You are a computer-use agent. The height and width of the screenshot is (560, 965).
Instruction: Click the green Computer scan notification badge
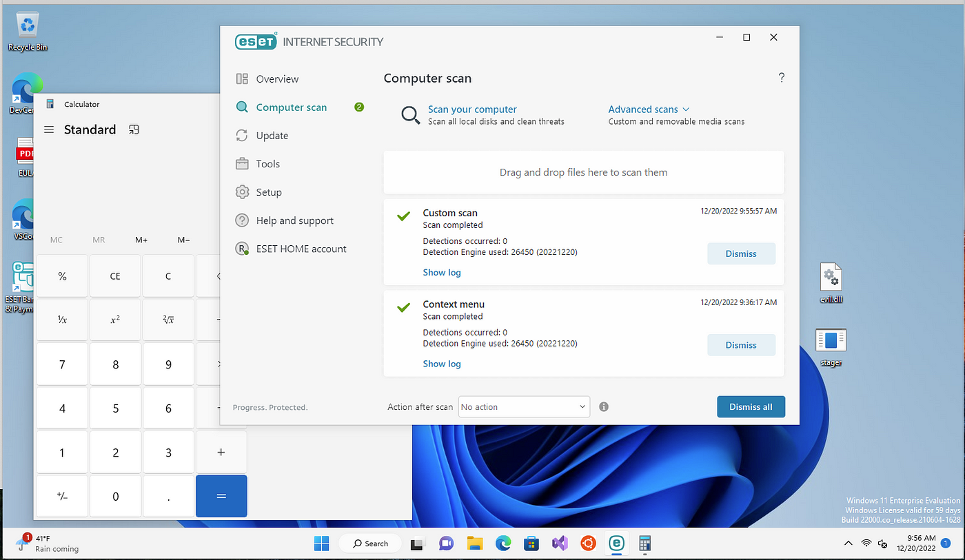(358, 107)
